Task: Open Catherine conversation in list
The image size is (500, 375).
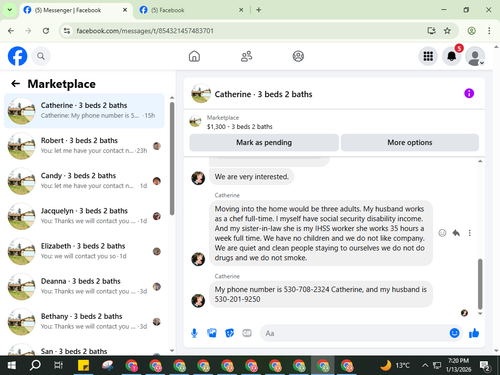Action: [x=84, y=111]
